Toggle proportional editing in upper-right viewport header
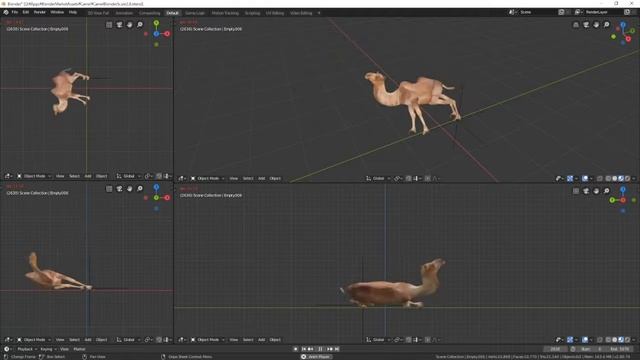This screenshot has width=640, height=360. 427,178
